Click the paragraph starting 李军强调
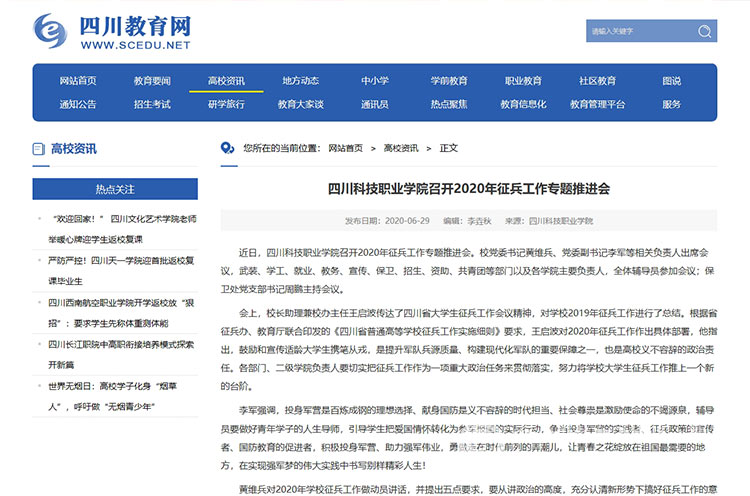Screen dimensions: 750x496 (x=469, y=438)
